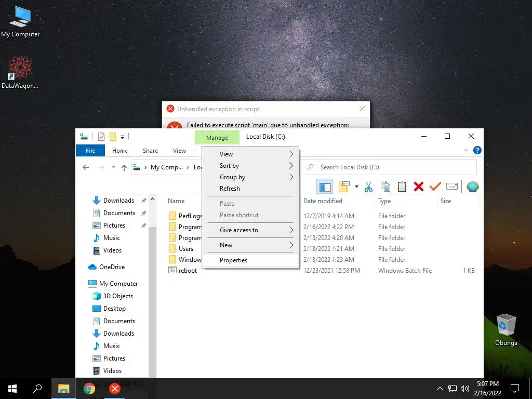This screenshot has height=399, width=532.
Task: Open Classic Shell settings shell icon
Action: point(472,187)
